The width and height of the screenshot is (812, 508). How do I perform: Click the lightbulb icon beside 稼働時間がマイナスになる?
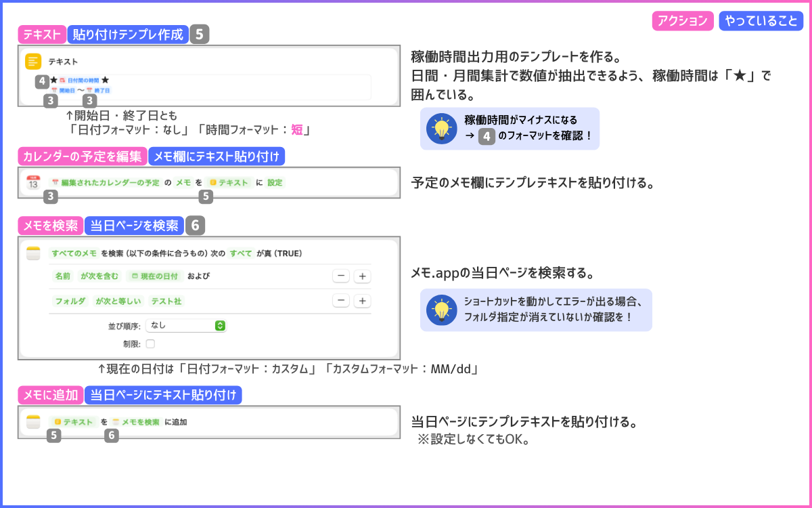[x=442, y=129]
